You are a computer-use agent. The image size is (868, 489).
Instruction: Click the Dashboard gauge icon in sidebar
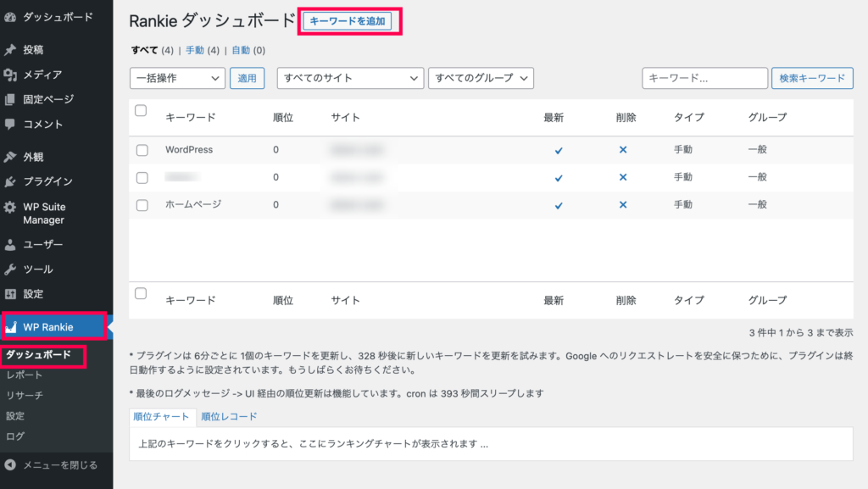pyautogui.click(x=10, y=17)
